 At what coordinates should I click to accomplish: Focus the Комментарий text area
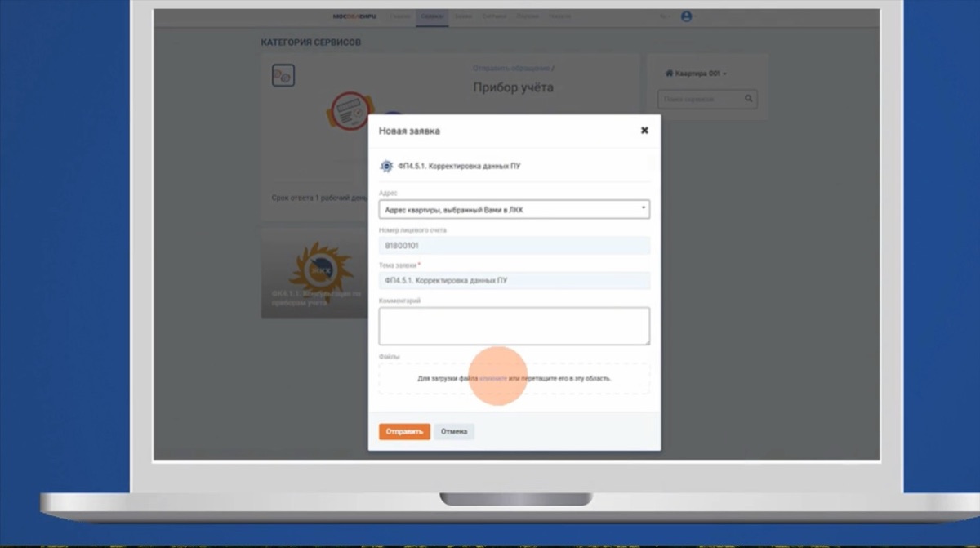tap(514, 326)
